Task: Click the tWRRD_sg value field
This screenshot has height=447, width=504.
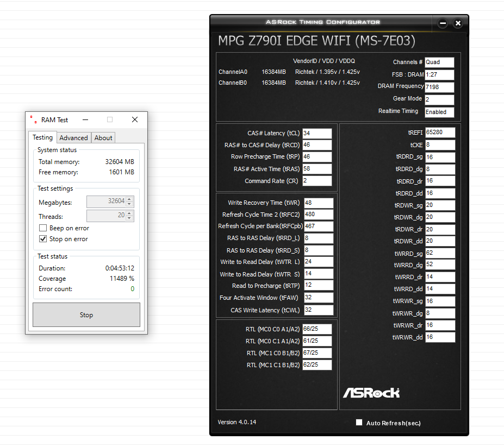Action: coord(440,253)
